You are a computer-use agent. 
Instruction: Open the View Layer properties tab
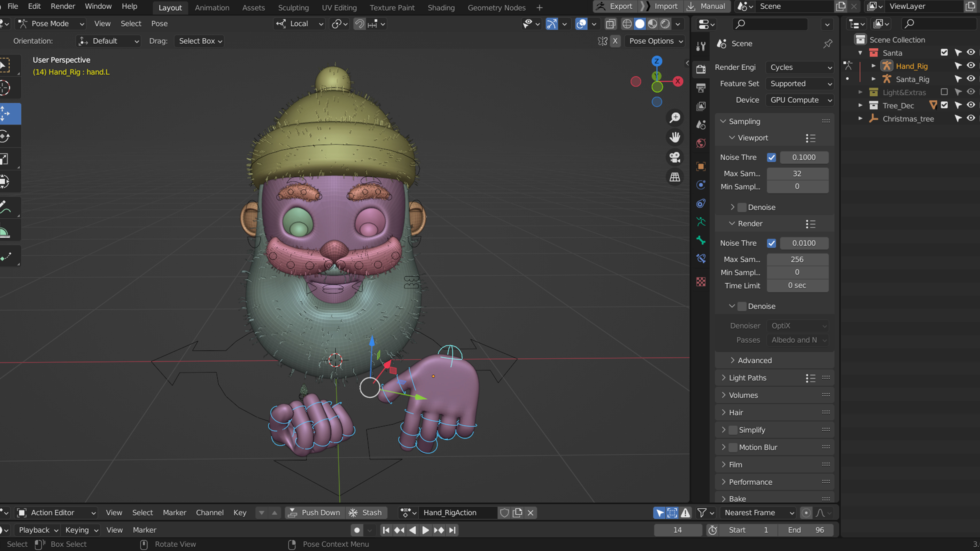pos(701,106)
